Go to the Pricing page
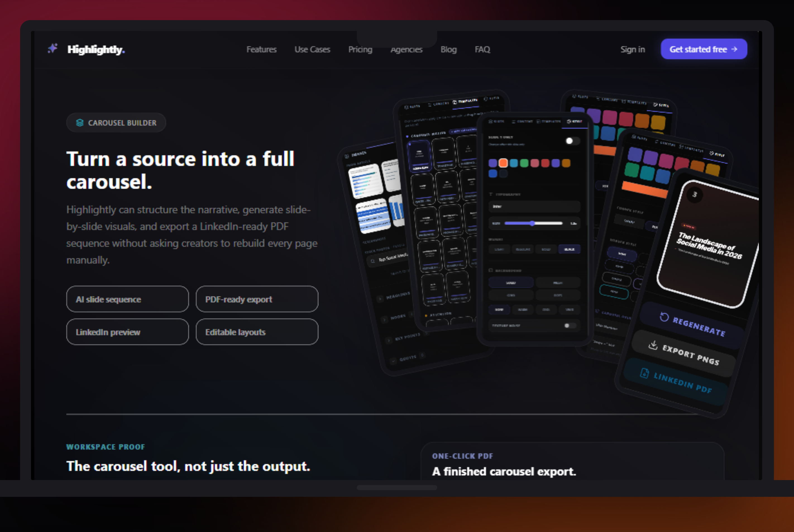 [x=360, y=49]
